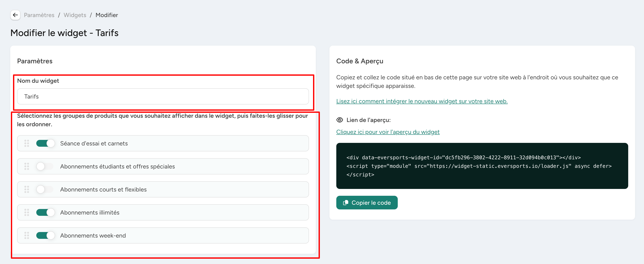Go to the Widgets breadcrumb
Viewport: 644px width, 264px height.
tap(75, 15)
